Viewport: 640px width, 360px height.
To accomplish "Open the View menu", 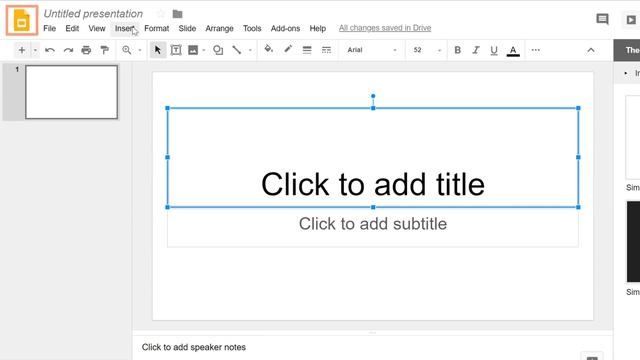I will click(x=97, y=29).
